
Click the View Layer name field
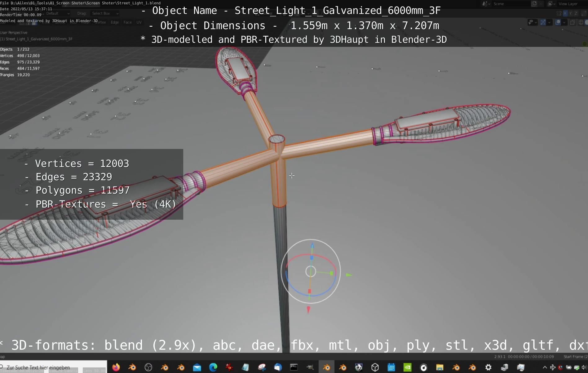(x=572, y=4)
